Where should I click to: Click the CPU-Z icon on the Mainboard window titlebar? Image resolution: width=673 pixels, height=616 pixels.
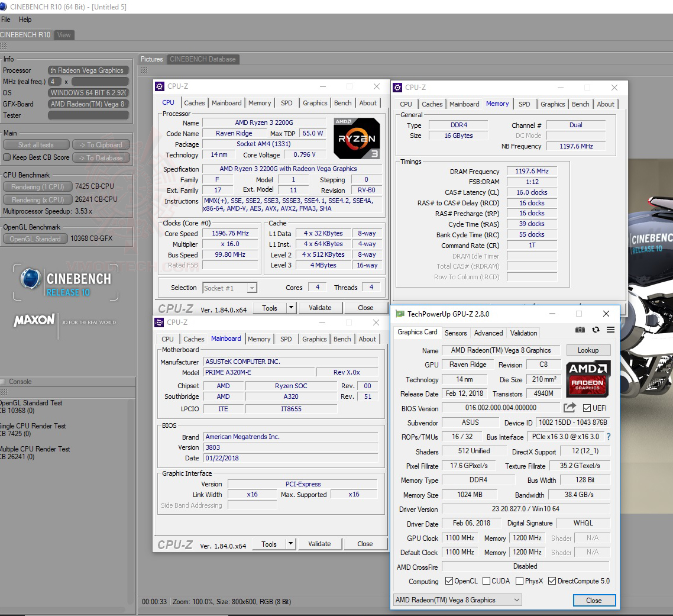click(159, 322)
